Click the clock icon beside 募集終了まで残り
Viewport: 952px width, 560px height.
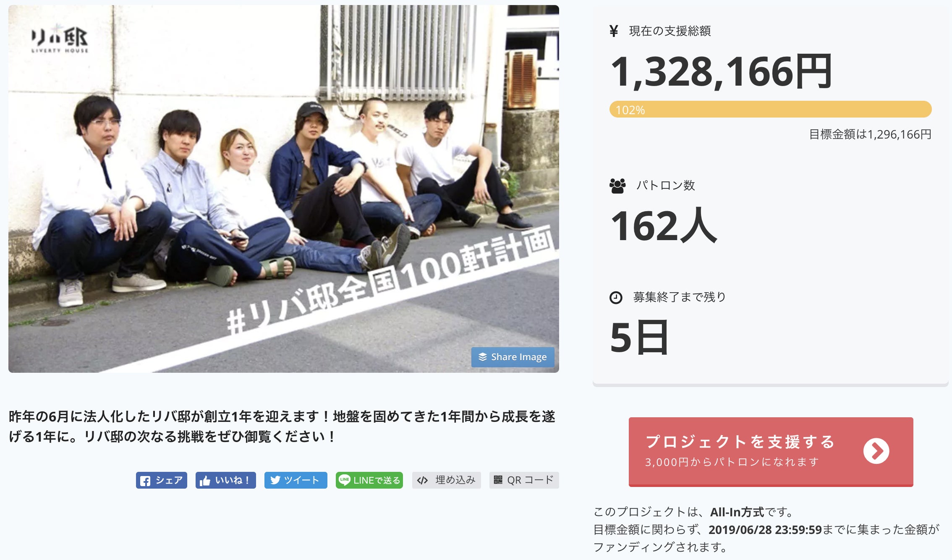pyautogui.click(x=616, y=298)
